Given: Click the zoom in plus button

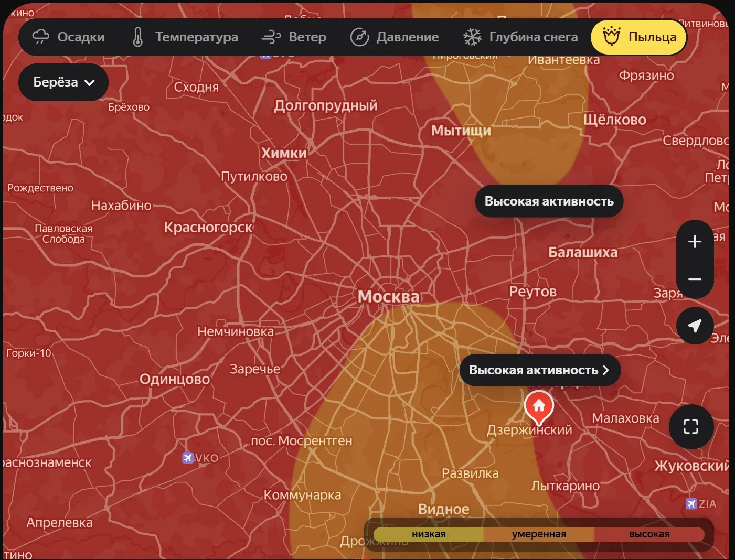Looking at the screenshot, I should coord(695,241).
